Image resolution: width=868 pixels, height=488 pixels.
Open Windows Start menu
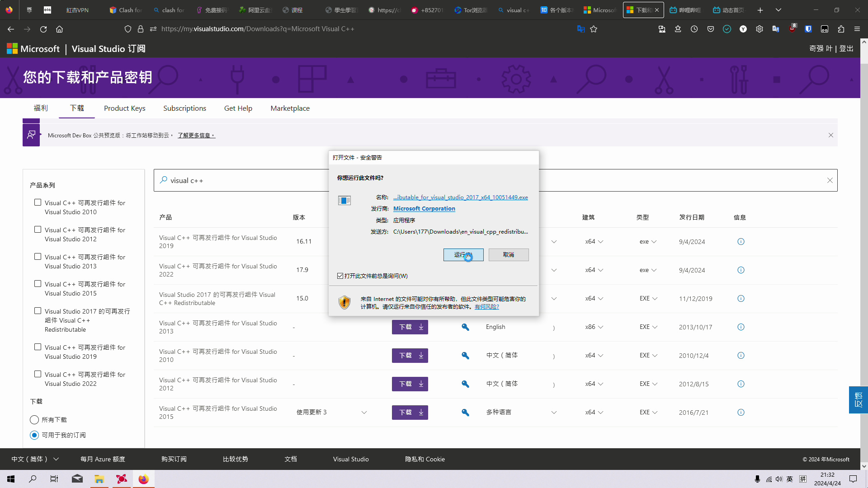coord(11,479)
